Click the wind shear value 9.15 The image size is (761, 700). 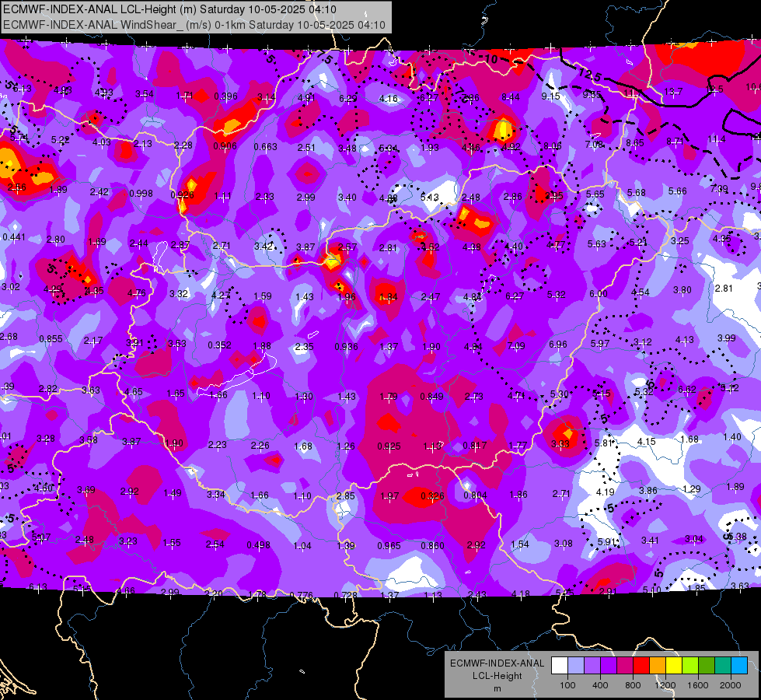coord(551,96)
